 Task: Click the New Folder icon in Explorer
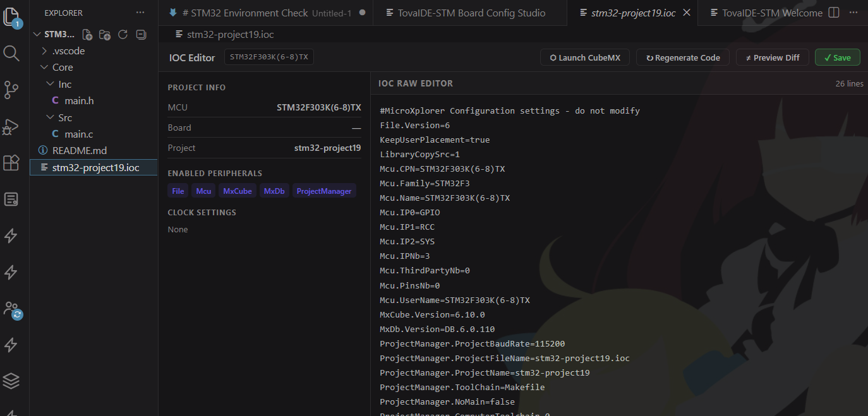click(105, 35)
